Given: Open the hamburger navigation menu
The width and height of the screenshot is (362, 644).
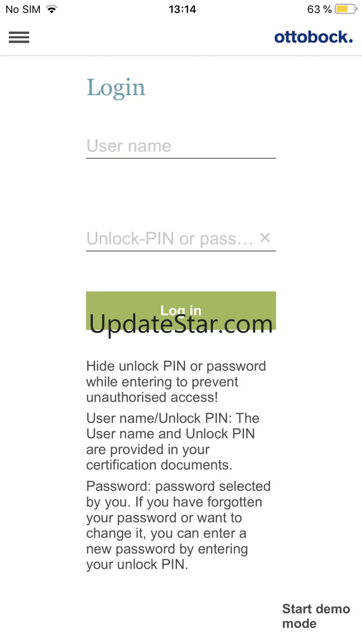Looking at the screenshot, I should (19, 37).
